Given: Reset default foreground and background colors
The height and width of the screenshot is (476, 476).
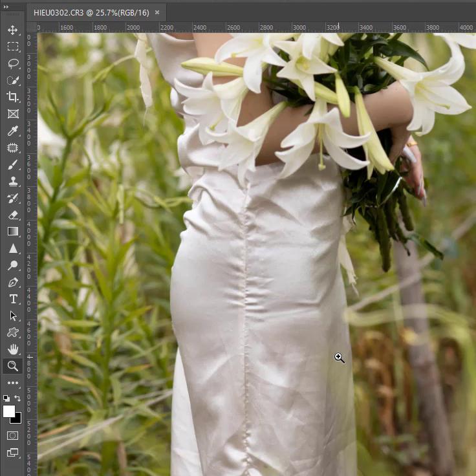Looking at the screenshot, I should click(x=6, y=398).
